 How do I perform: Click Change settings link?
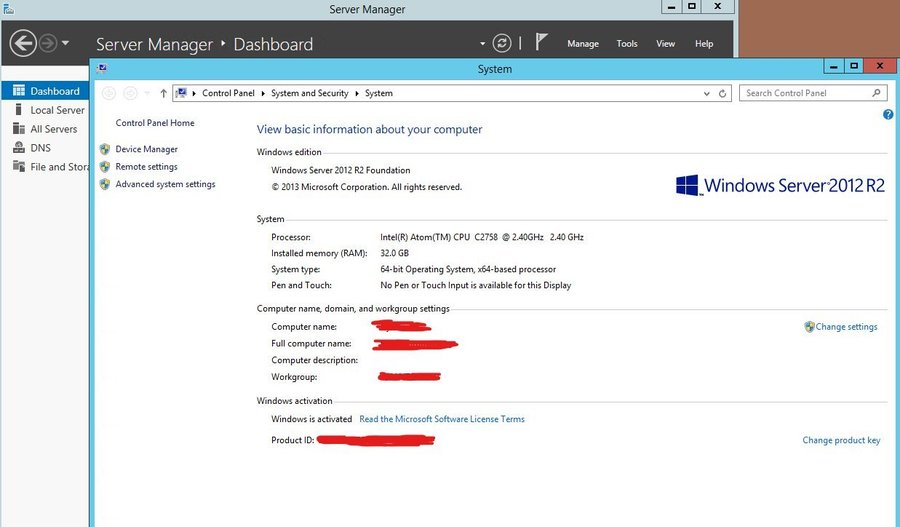[x=847, y=327]
